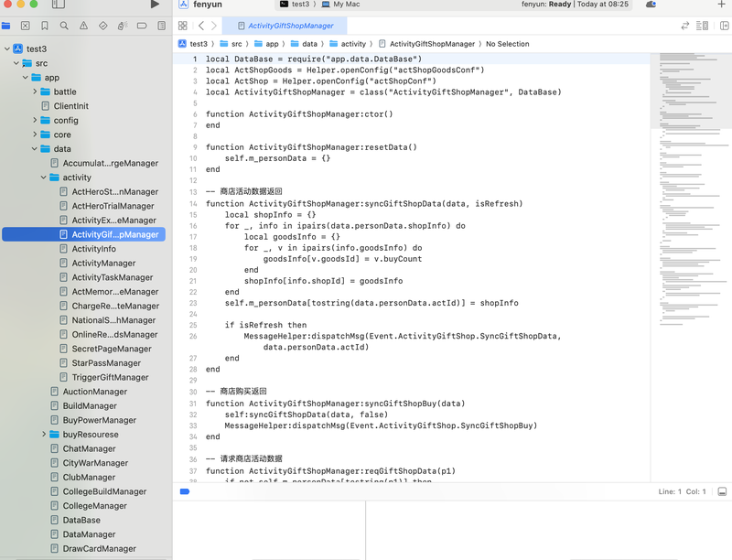Image resolution: width=732 pixels, height=560 pixels.
Task: Open the report navigator
Action: tap(162, 26)
